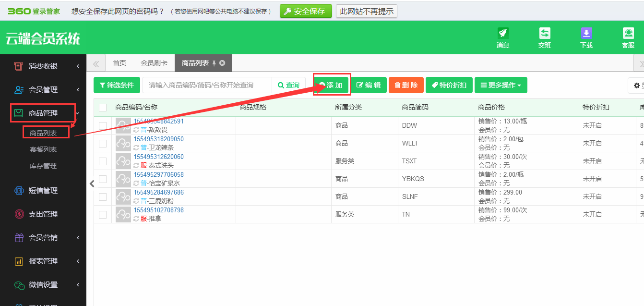Screen dimensions: 644x306
Task: Check the box for 卫龙辣条 row
Action: tap(103, 143)
